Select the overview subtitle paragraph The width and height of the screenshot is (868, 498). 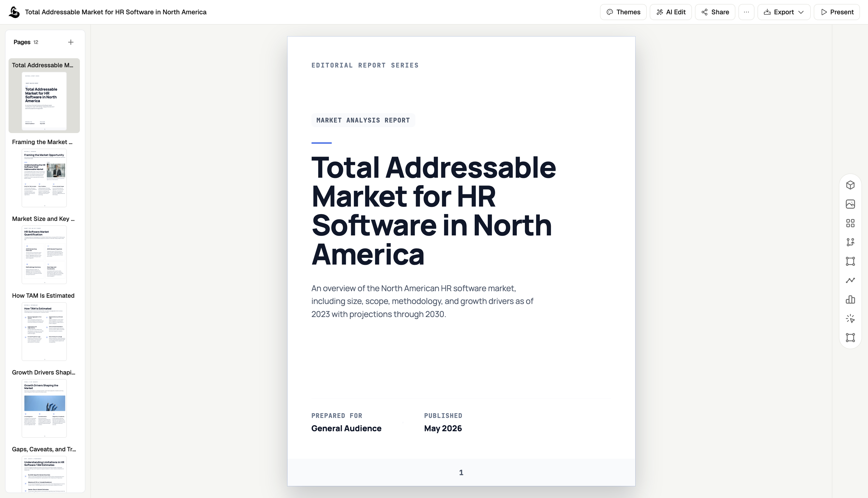click(422, 301)
